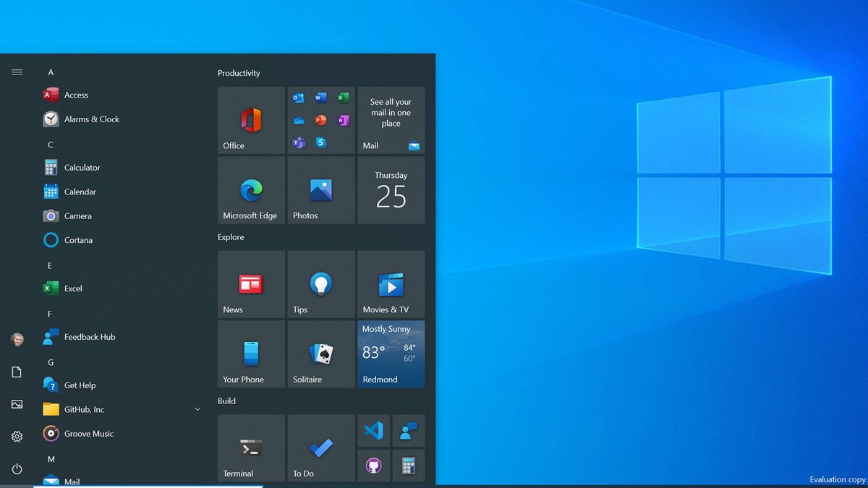Viewport: 868px width, 488px height.
Task: Launch the Movies & TV tile
Action: tap(391, 284)
